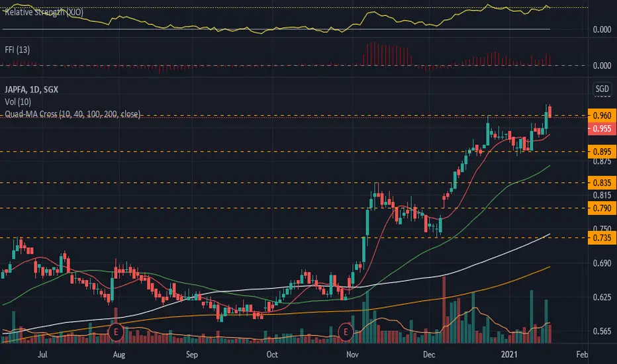Click the last candlestick at the chart top
The width and height of the screenshot is (617, 364).
549,112
